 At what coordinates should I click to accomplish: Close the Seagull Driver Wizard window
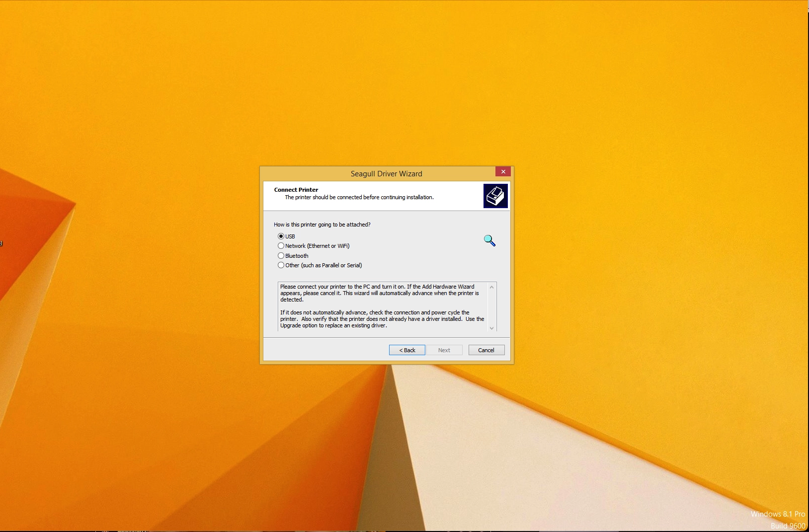click(503, 171)
